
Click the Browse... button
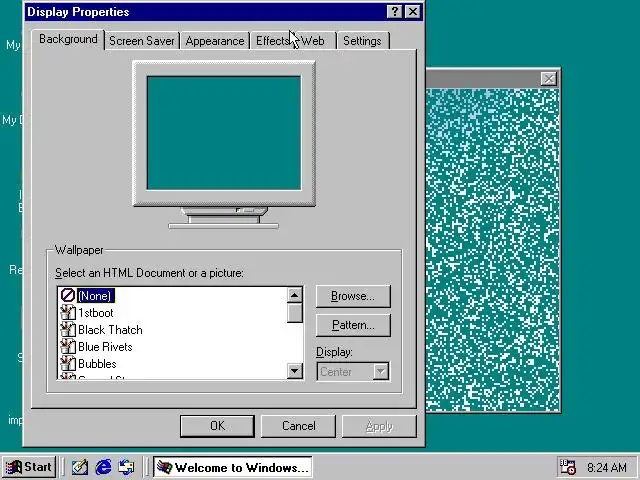coord(353,296)
